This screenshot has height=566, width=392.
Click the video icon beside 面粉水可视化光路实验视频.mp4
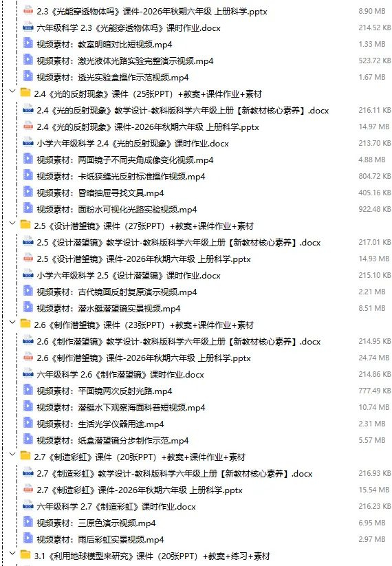coord(28,209)
